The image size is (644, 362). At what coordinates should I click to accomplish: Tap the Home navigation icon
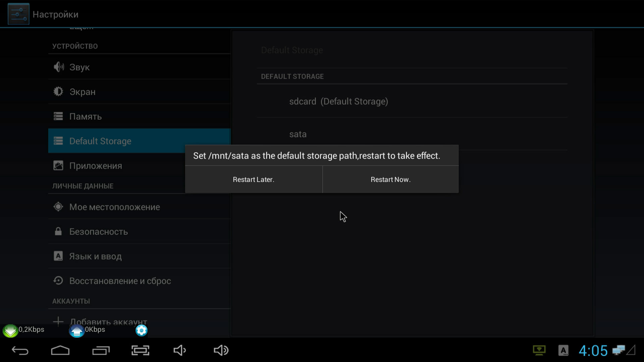(60, 350)
